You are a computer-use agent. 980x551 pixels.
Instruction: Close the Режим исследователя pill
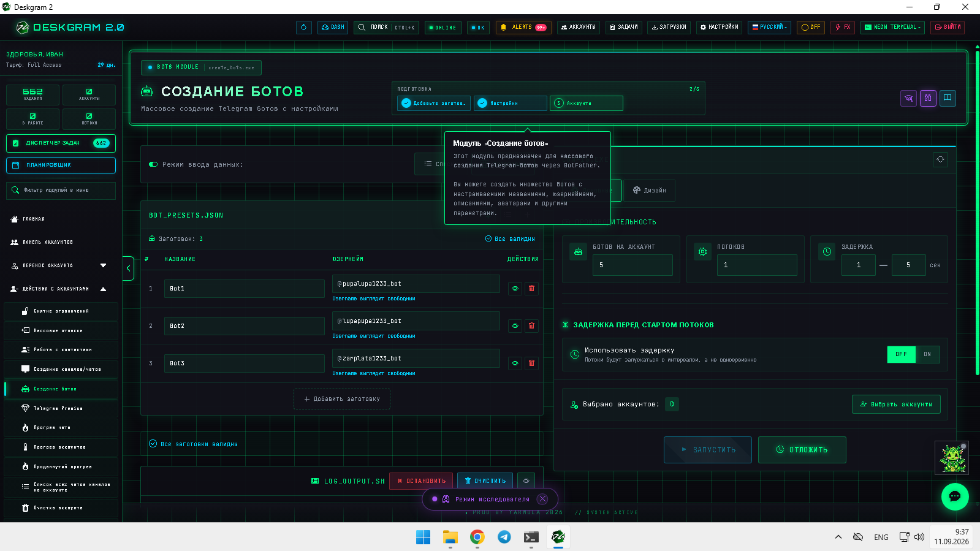coord(542,499)
